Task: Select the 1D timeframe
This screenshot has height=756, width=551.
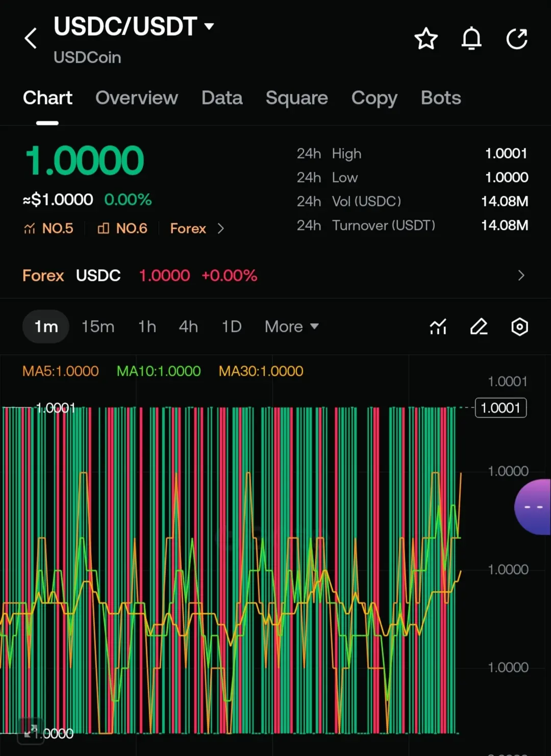Action: click(x=232, y=326)
